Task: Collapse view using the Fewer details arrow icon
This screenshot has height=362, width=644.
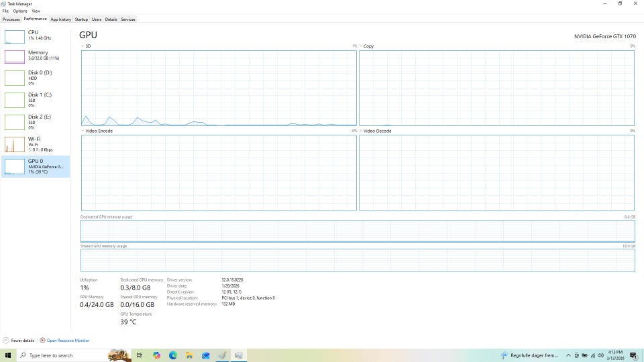Action: [6, 341]
